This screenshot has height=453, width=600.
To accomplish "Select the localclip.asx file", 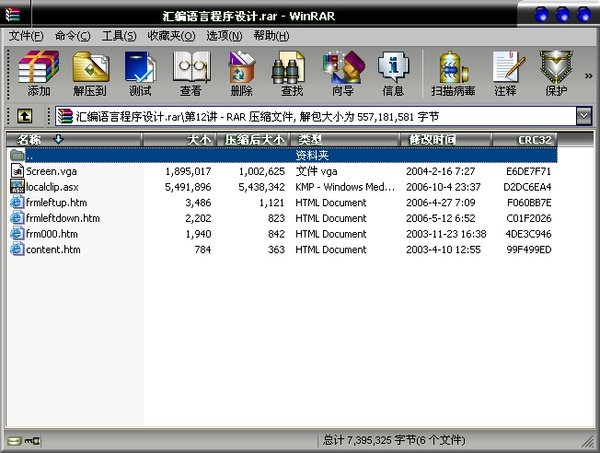I will tap(53, 187).
